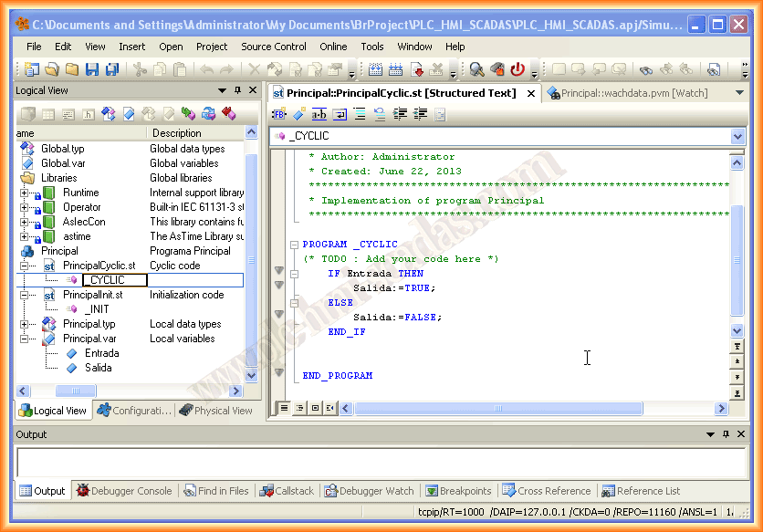Click the binoculars icon in main toolbar

(x=645, y=68)
